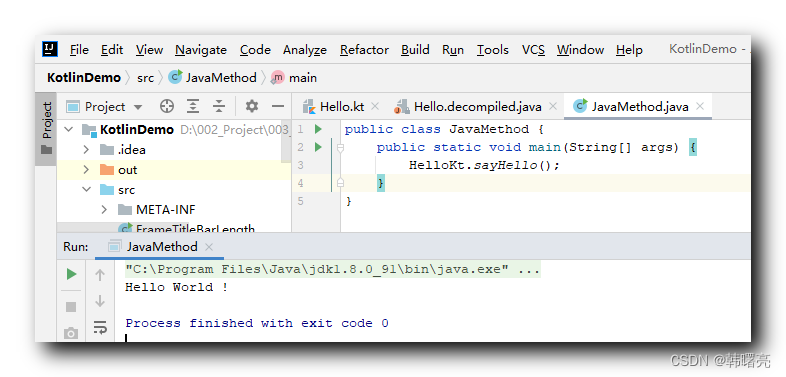The width and height of the screenshot is (786, 377).
Task: Click the Up the stack trace arrow
Action: pos(100,275)
